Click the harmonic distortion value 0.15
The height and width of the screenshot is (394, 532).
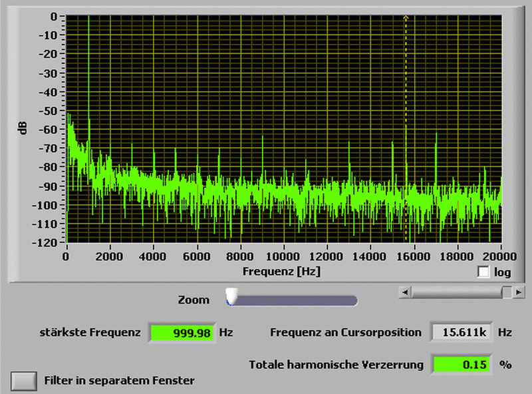click(x=461, y=365)
